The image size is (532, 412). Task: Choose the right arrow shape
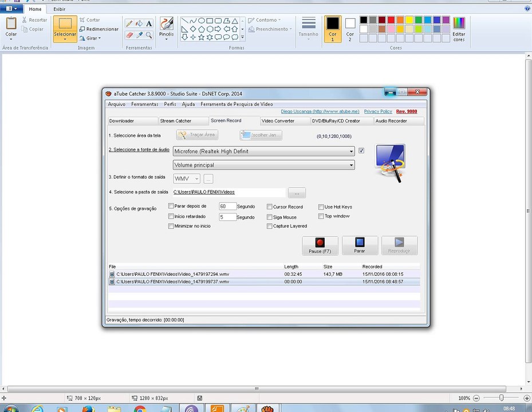[218, 29]
